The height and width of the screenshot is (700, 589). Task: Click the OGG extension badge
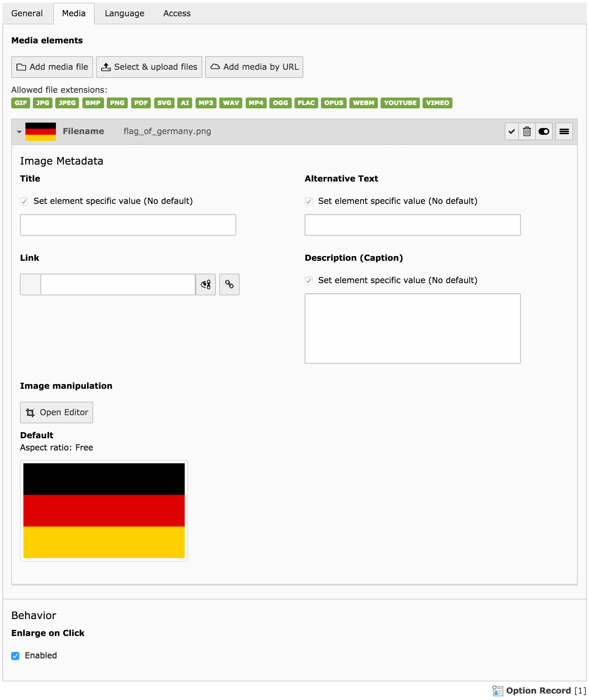281,103
